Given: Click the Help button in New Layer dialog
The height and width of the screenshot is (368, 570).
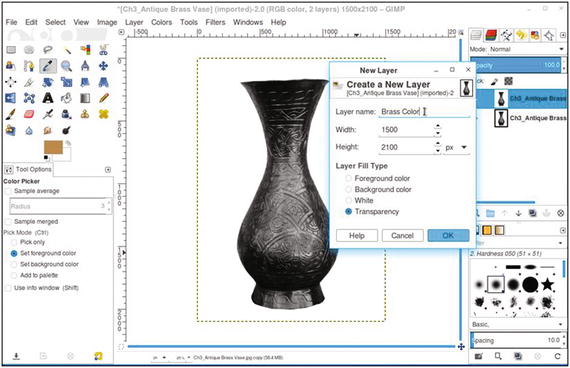Looking at the screenshot, I should point(357,236).
